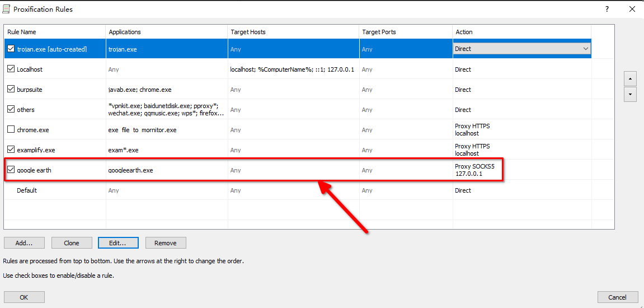644x308 pixels.
Task: Click the examplify.exe Proxy HTTPS action cell
Action: click(472, 150)
